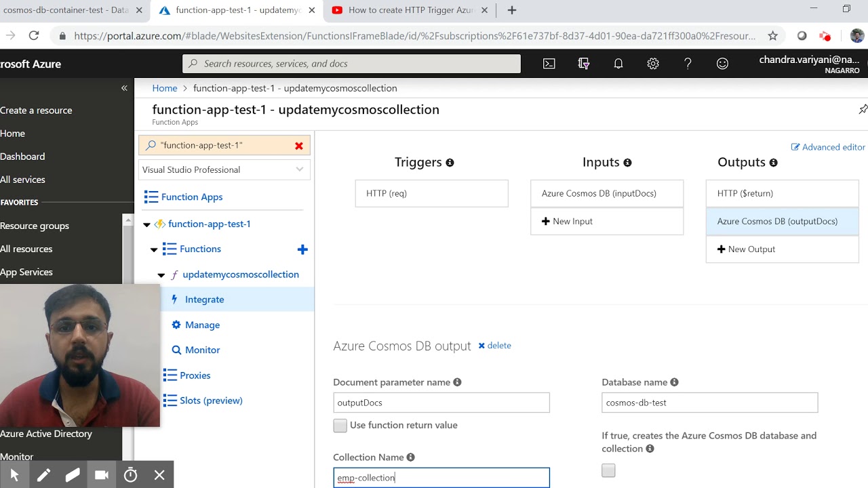Viewport: 868px width, 488px height.
Task: Open portal settings gear
Action: tap(653, 64)
